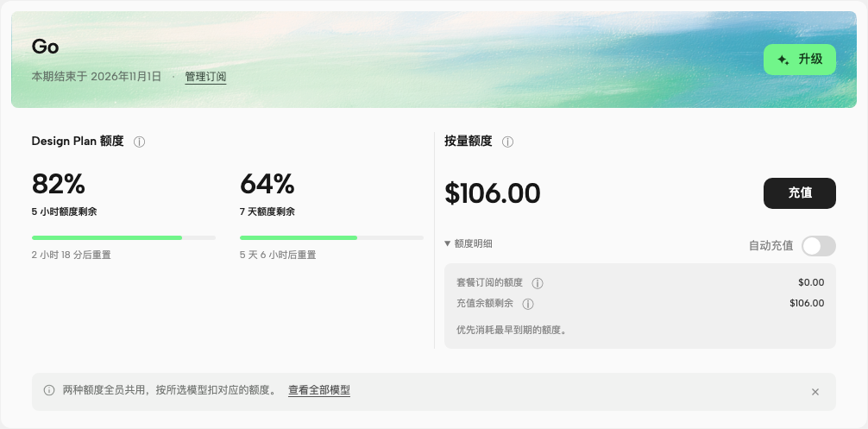The height and width of the screenshot is (429, 868).
Task: Click the 充值 button
Action: coord(799,193)
